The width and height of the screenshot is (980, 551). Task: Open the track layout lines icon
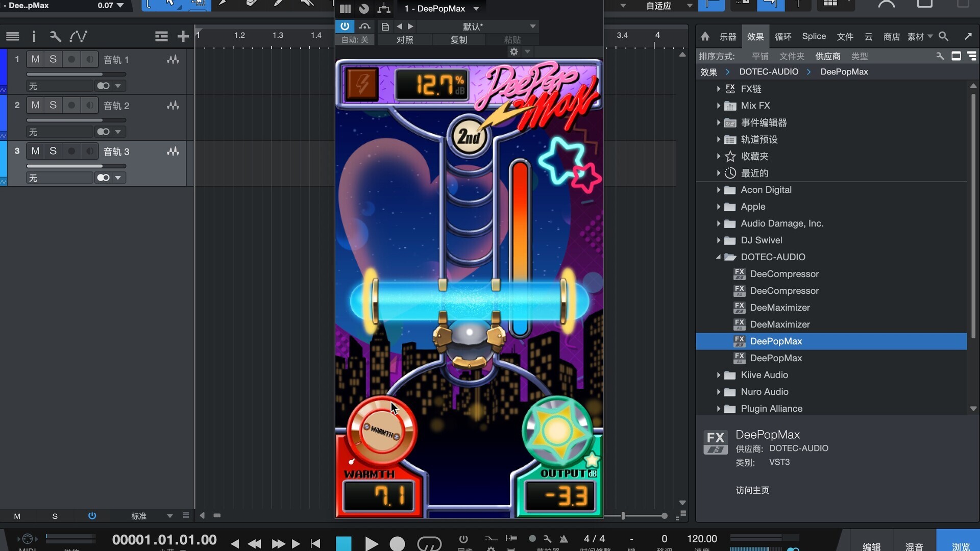click(x=161, y=36)
